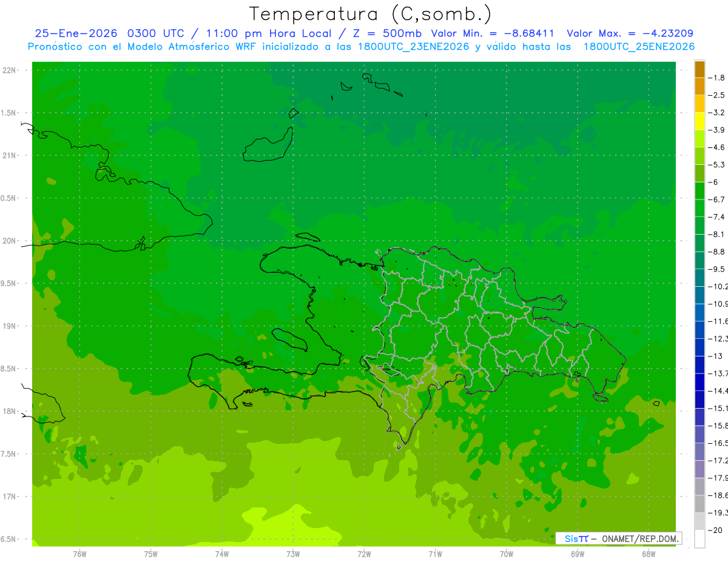Click the 74W longitude axis label
Image resolution: width=728 pixels, height=562 pixels.
click(222, 554)
